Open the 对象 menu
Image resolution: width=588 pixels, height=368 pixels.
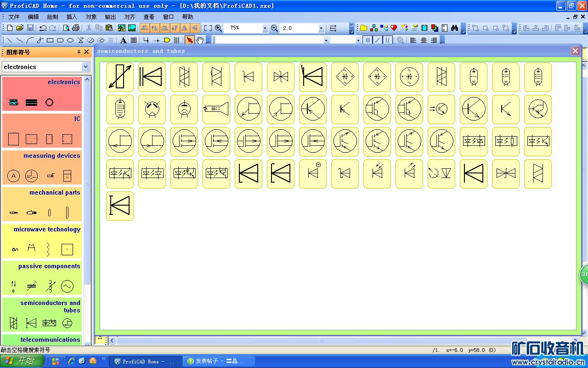[91, 17]
